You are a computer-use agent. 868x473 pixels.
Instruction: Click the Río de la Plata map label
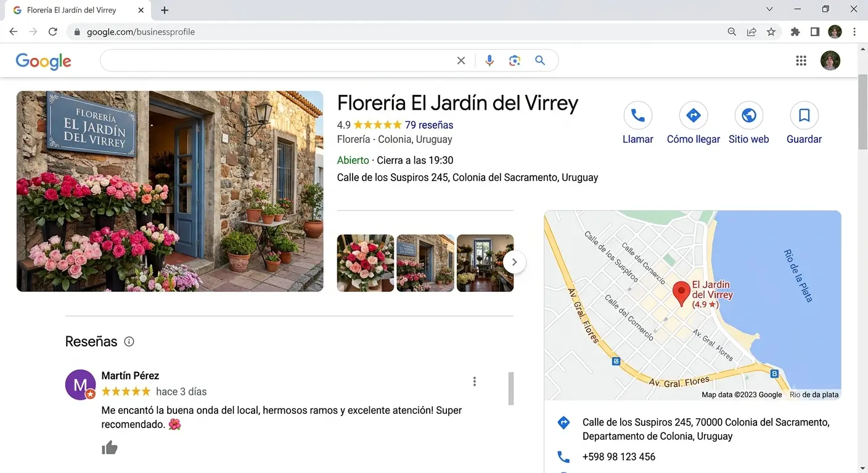click(x=798, y=275)
